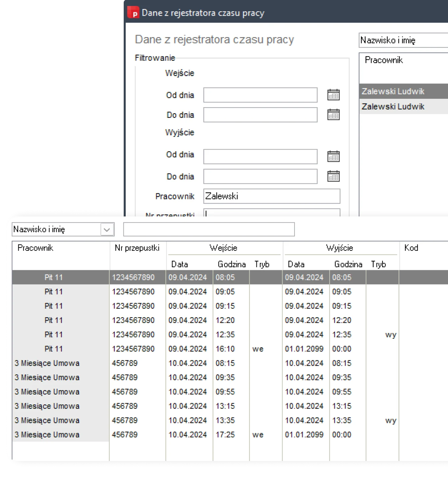Click the Tryb subheader under Wejście
Viewport: 448px width, 481px height.
click(262, 264)
